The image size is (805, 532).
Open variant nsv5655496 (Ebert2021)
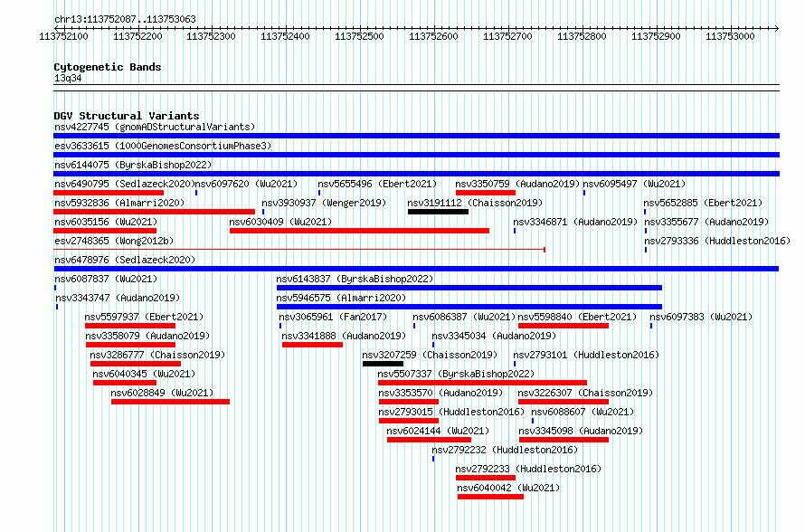[377, 184]
